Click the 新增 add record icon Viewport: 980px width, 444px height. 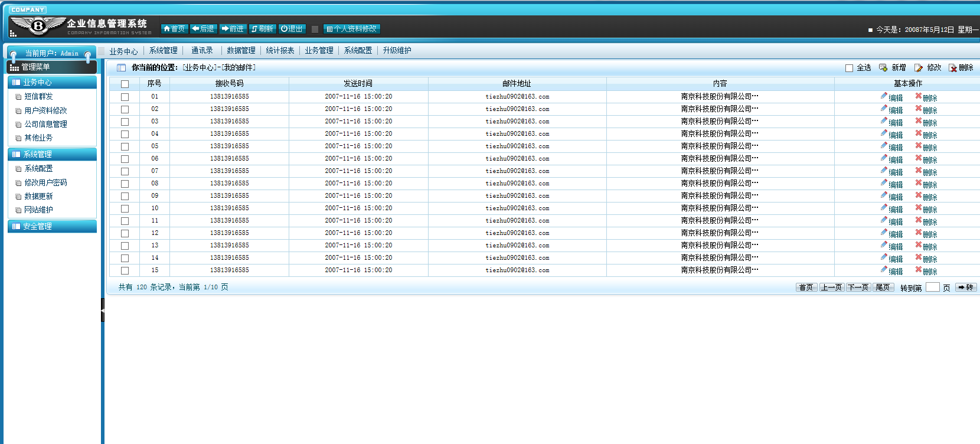tap(883, 68)
